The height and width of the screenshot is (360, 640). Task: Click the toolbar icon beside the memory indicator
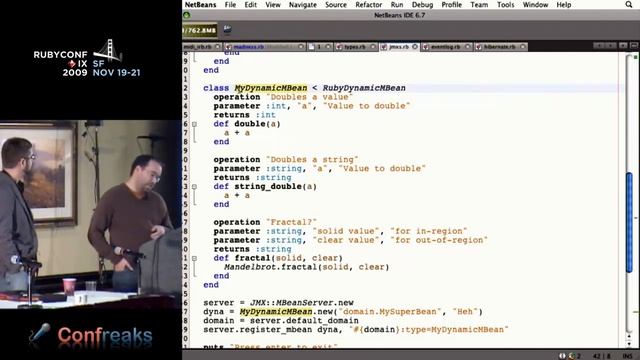coord(227,29)
